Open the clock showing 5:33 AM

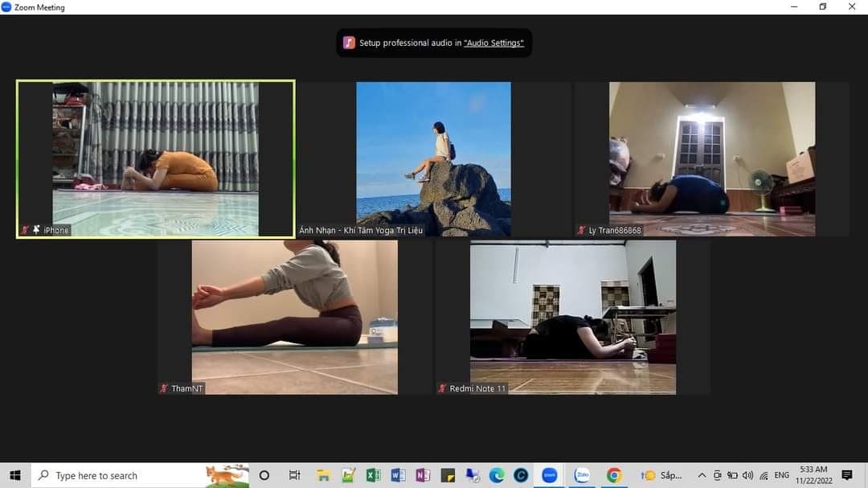point(813,475)
